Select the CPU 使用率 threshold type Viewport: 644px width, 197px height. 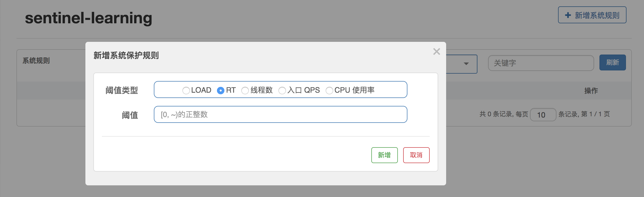329,90
